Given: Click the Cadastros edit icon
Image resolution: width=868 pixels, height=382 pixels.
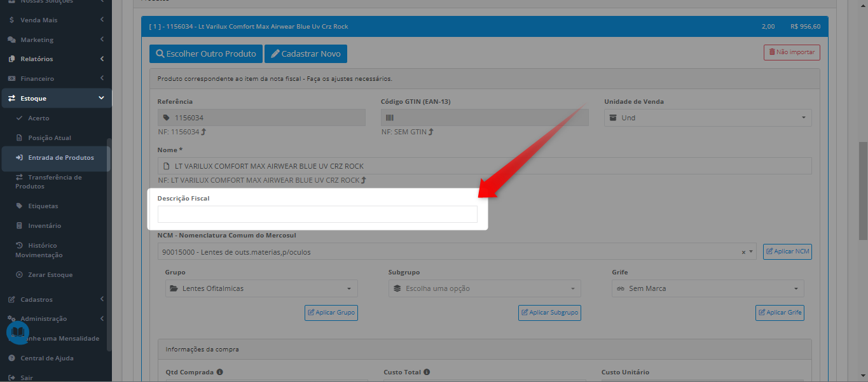Looking at the screenshot, I should [11, 299].
